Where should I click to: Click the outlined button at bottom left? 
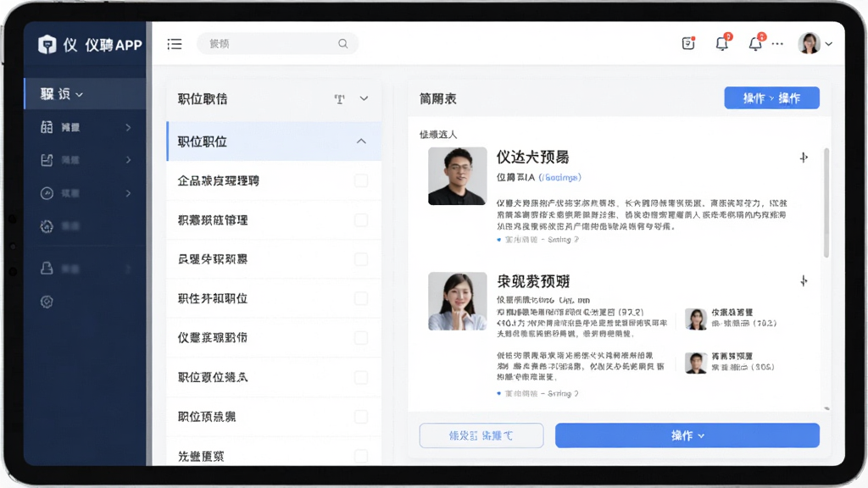(x=481, y=435)
